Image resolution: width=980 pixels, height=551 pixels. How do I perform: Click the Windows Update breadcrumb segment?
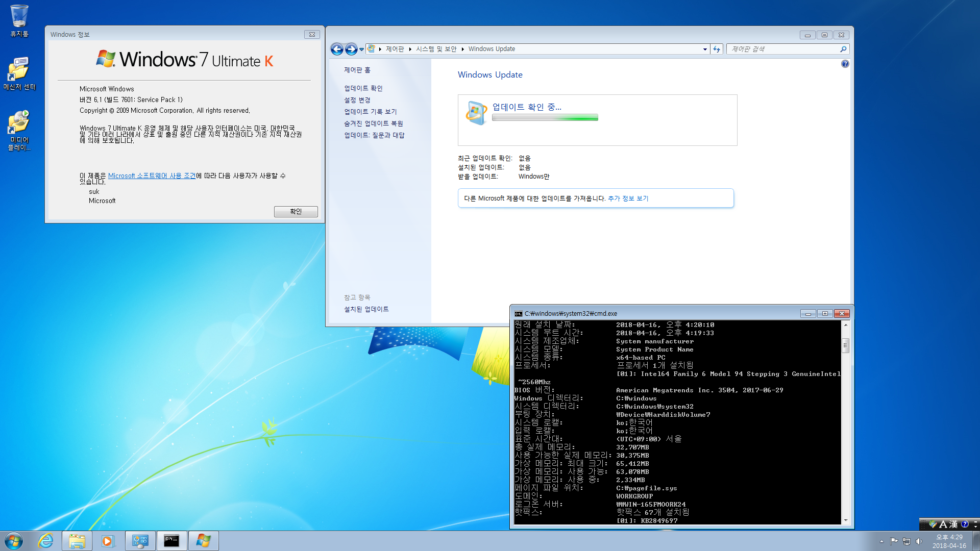(x=492, y=49)
